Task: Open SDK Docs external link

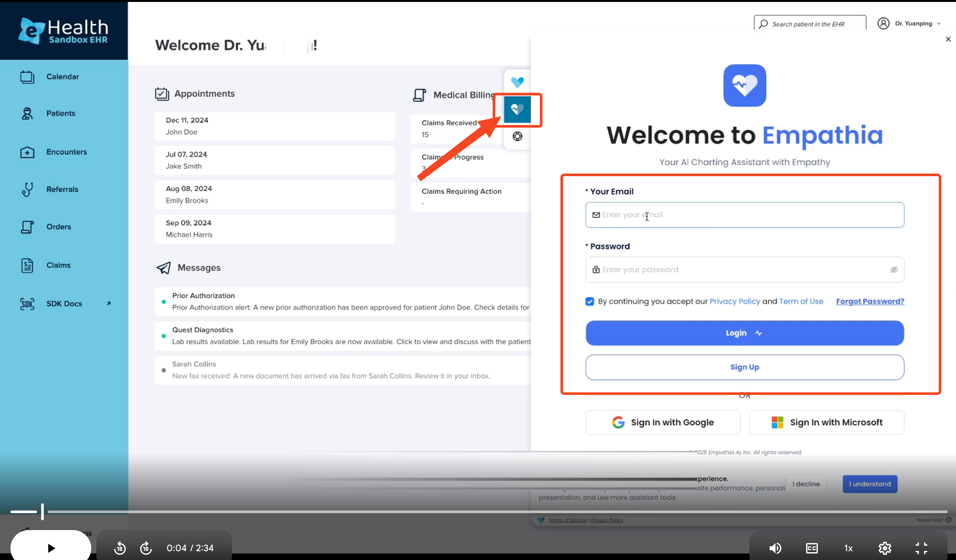Action: tap(65, 303)
